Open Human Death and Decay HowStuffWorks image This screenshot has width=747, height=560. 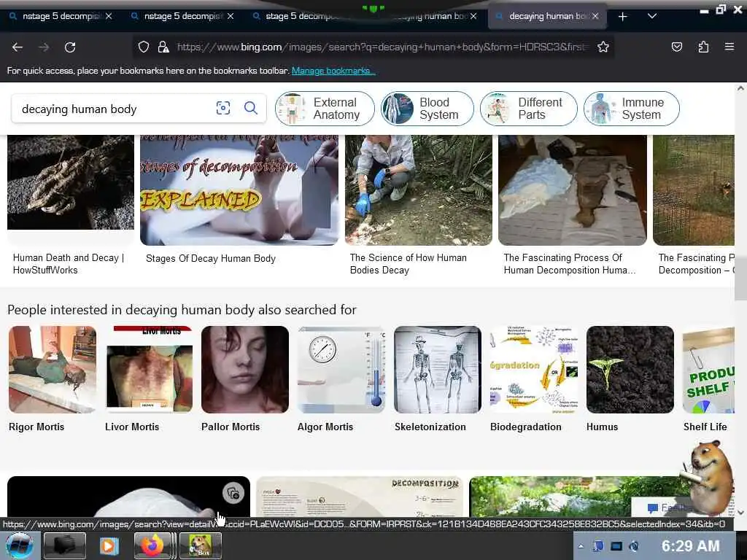pos(71,182)
